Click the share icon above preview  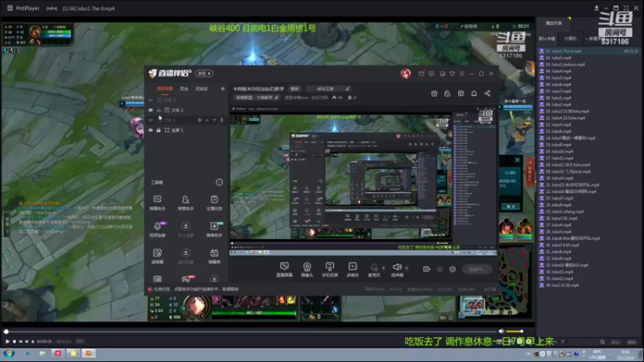(488, 93)
